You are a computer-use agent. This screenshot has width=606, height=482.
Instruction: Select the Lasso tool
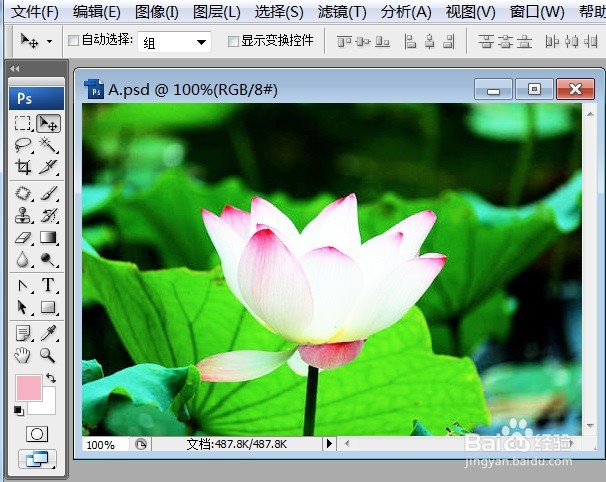tap(23, 145)
